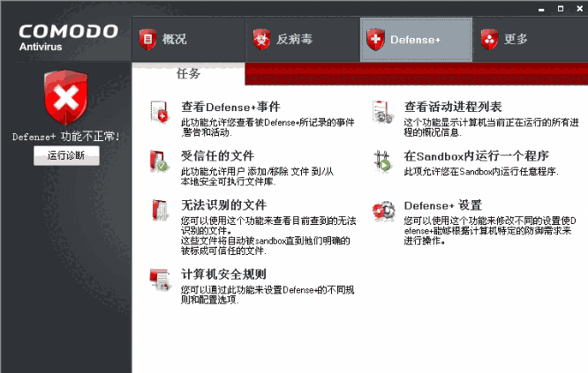Click the red X status shield
The width and height of the screenshot is (588, 373).
66,97
